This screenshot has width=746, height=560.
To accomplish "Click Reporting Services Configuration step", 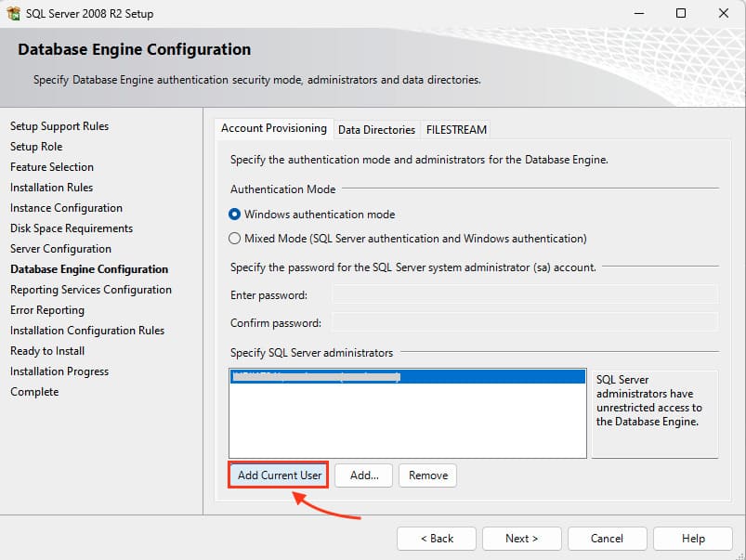I will click(91, 290).
